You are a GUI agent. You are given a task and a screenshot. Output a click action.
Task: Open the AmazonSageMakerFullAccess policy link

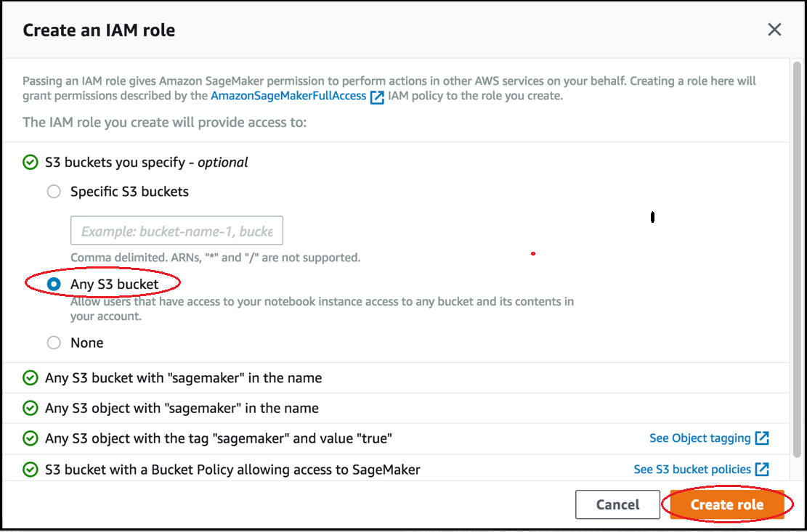(x=288, y=95)
